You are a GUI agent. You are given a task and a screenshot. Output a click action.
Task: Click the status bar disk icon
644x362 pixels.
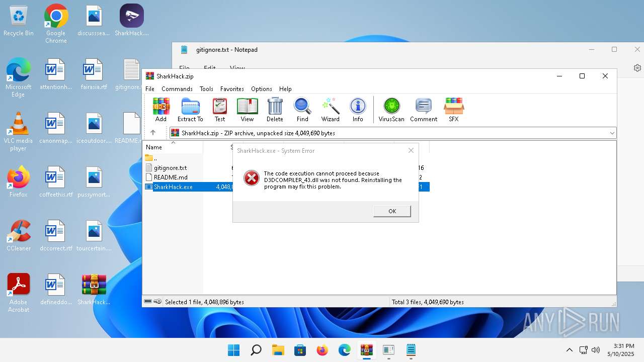[148, 302]
